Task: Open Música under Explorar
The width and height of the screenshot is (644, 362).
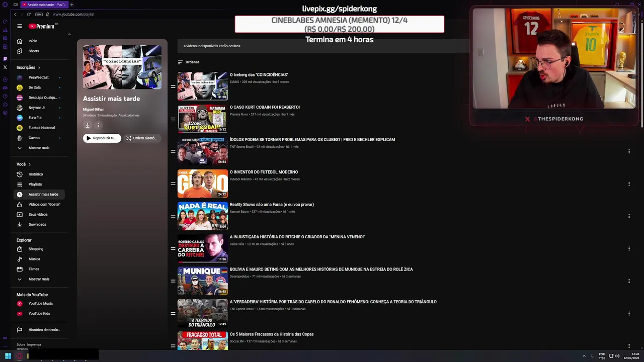Action: coord(40,259)
